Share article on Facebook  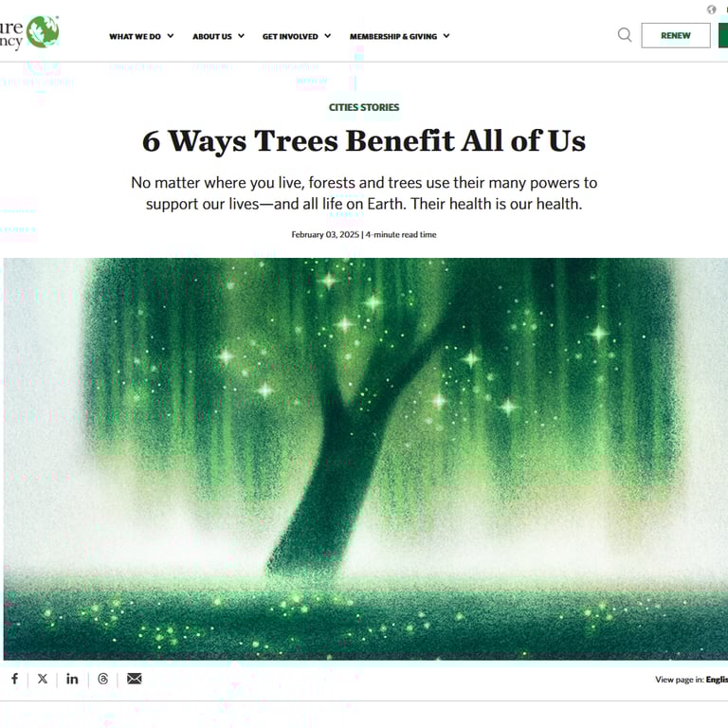pos(15,679)
